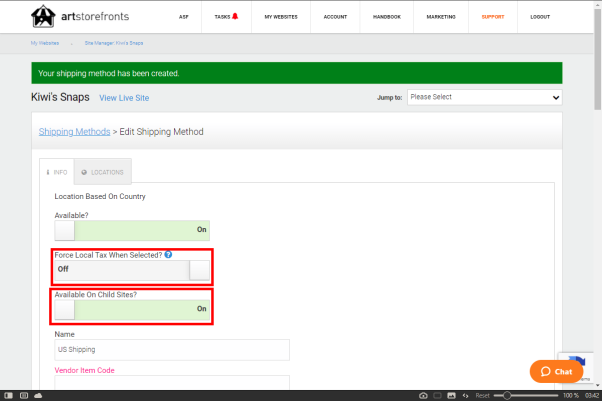Switch to the Locations tab

click(x=102, y=172)
